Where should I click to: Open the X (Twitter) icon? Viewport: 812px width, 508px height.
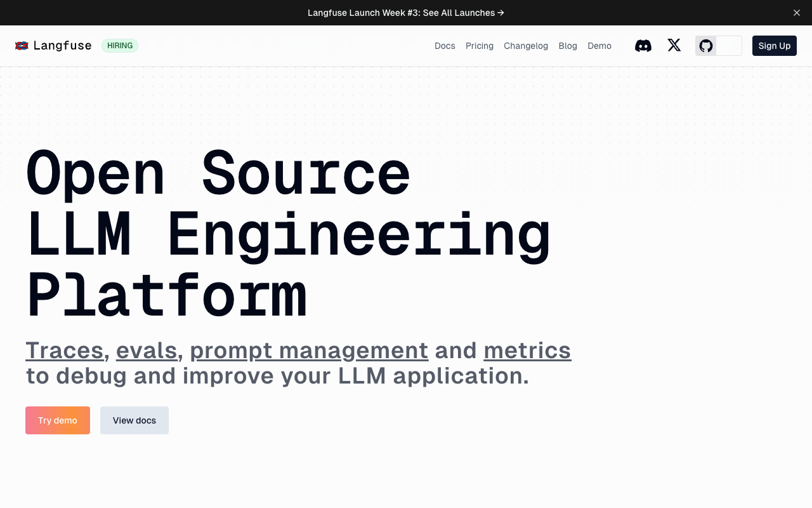point(674,45)
